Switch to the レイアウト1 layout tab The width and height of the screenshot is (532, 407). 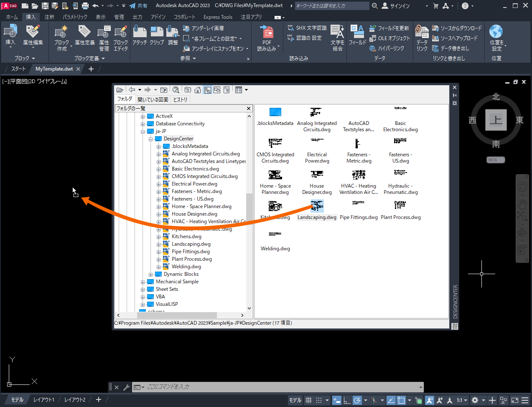44,400
